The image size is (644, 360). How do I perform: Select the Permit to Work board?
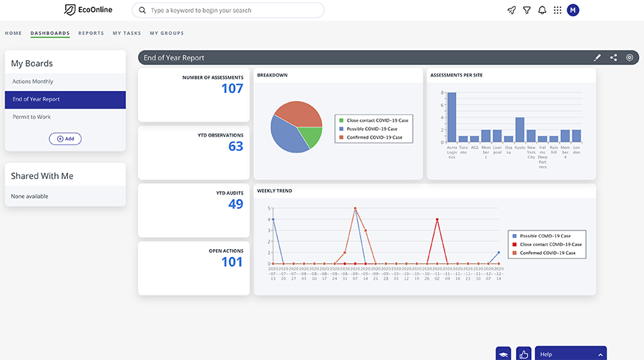click(65, 117)
